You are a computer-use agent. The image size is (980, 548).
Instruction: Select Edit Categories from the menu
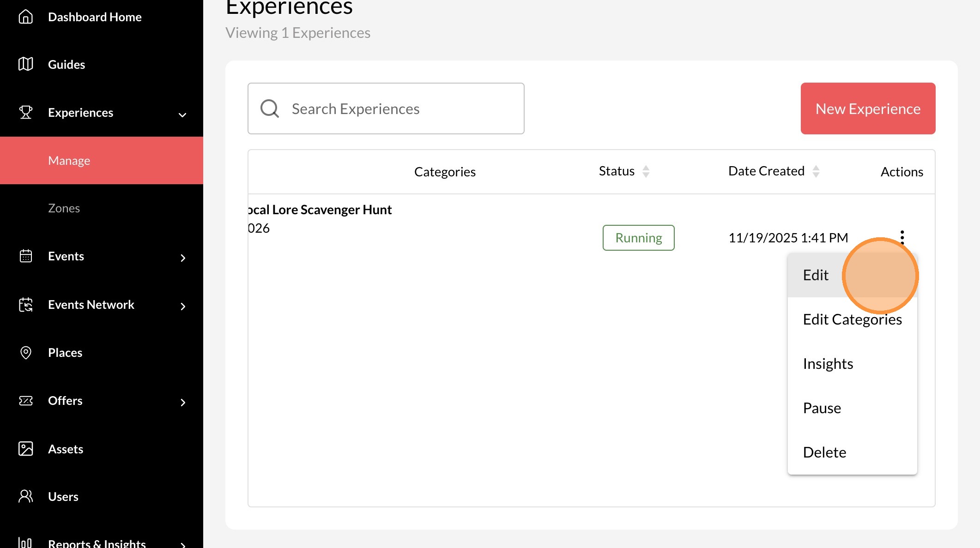[852, 319]
